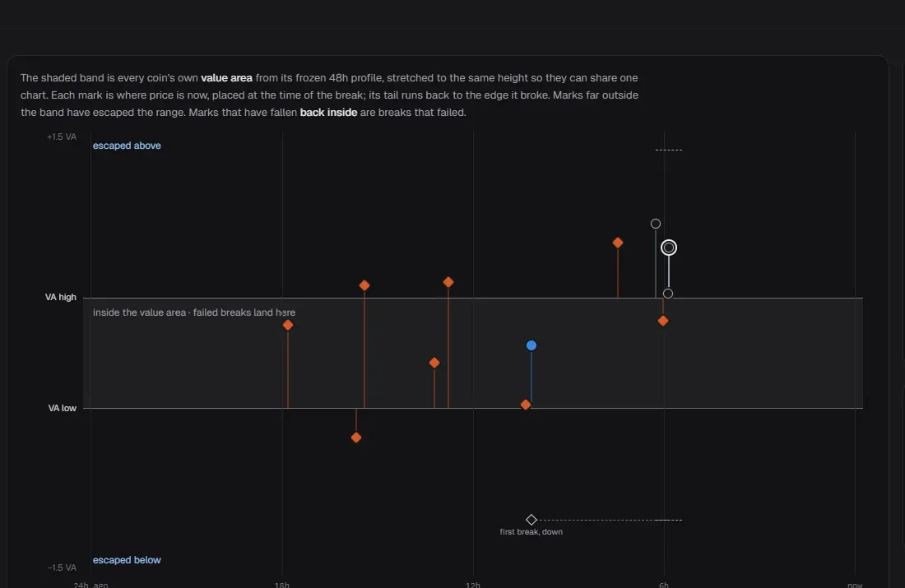Click the orange diamond sitting on the VA low line
This screenshot has height=588, width=905.
526,405
